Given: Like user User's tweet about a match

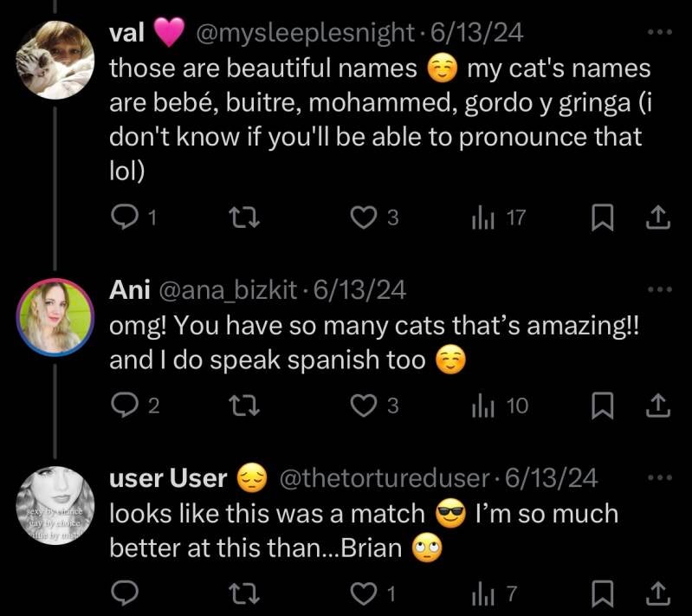Looking at the screenshot, I should point(362,593).
